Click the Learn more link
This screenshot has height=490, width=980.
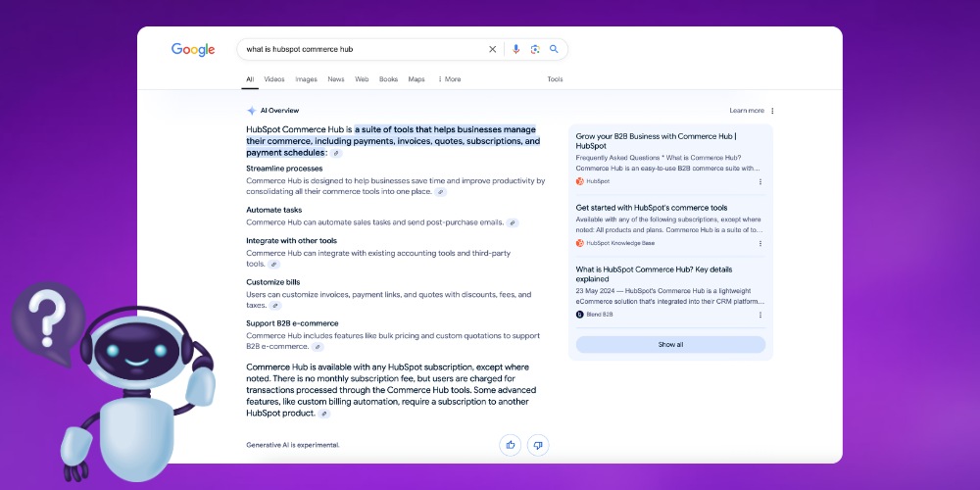[x=747, y=111]
